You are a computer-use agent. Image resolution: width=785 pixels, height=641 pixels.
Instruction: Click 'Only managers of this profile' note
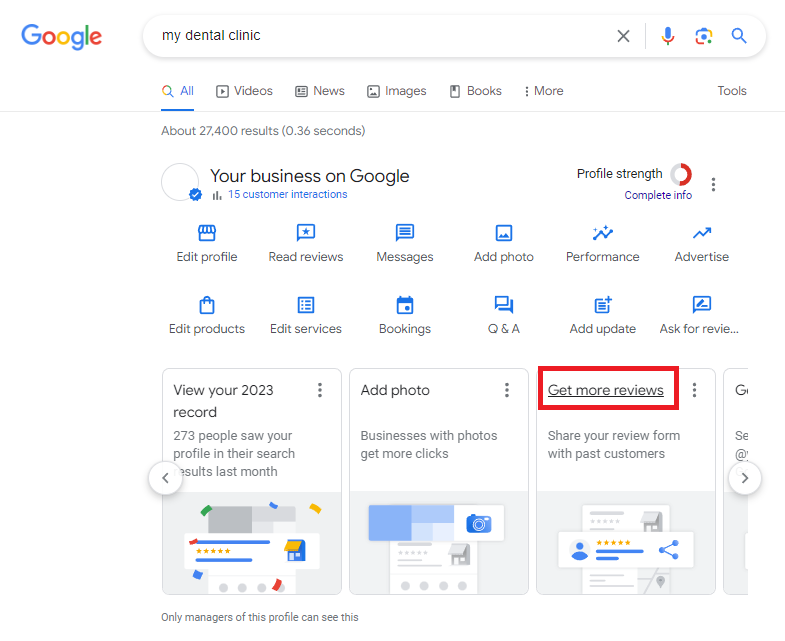coord(259,617)
